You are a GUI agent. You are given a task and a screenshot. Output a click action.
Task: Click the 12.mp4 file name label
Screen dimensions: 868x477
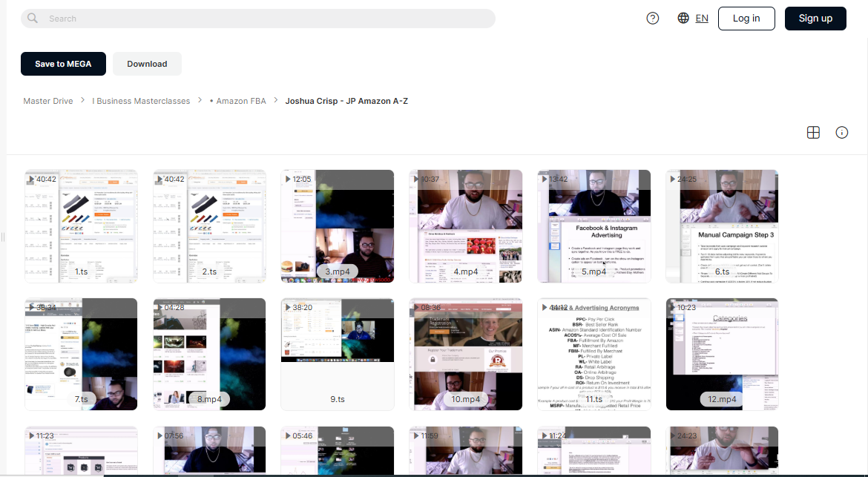point(722,399)
